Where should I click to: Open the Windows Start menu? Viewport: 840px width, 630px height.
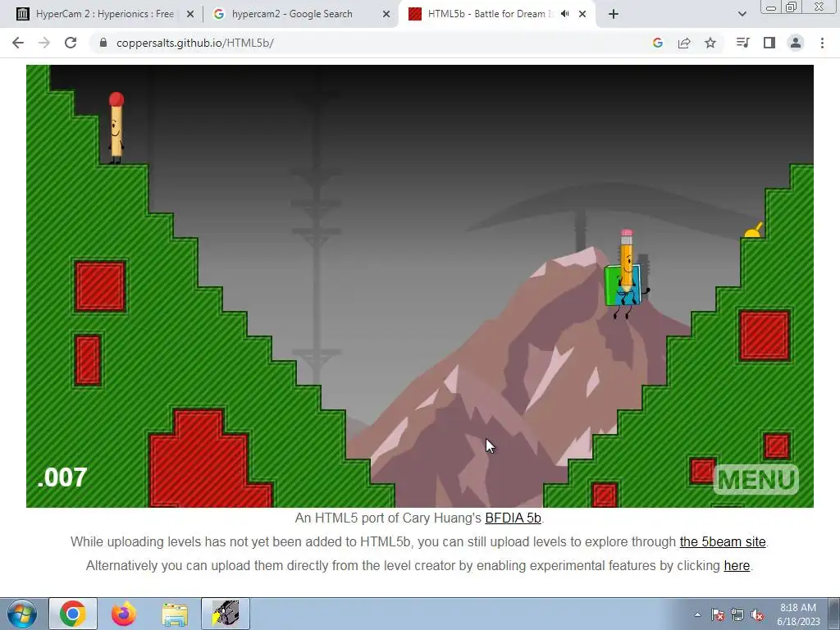tap(21, 614)
